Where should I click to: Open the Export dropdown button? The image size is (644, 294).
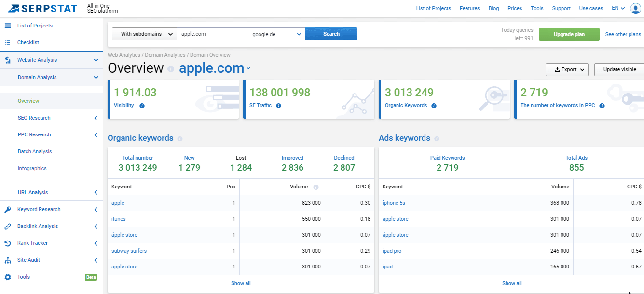(x=567, y=69)
